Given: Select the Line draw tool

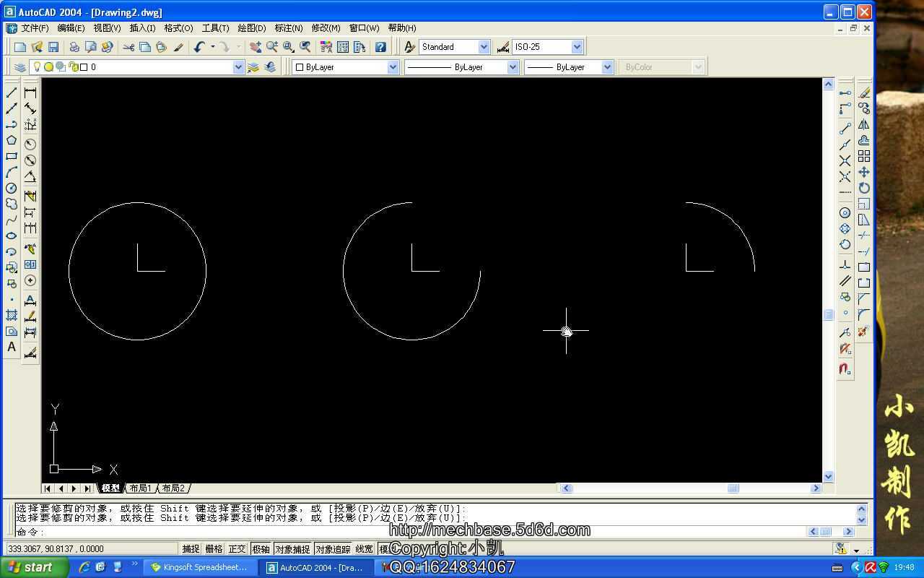Looking at the screenshot, I should click(12, 92).
